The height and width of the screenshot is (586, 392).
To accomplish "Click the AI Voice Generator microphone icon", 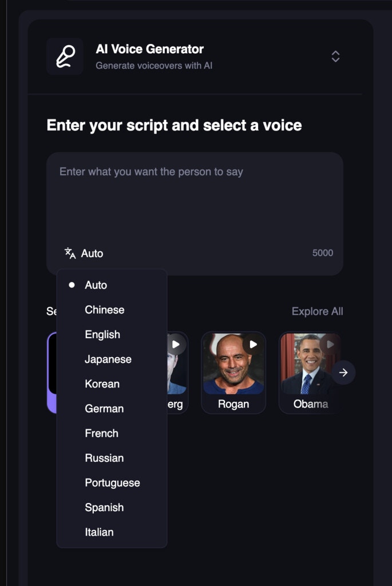I will click(65, 56).
